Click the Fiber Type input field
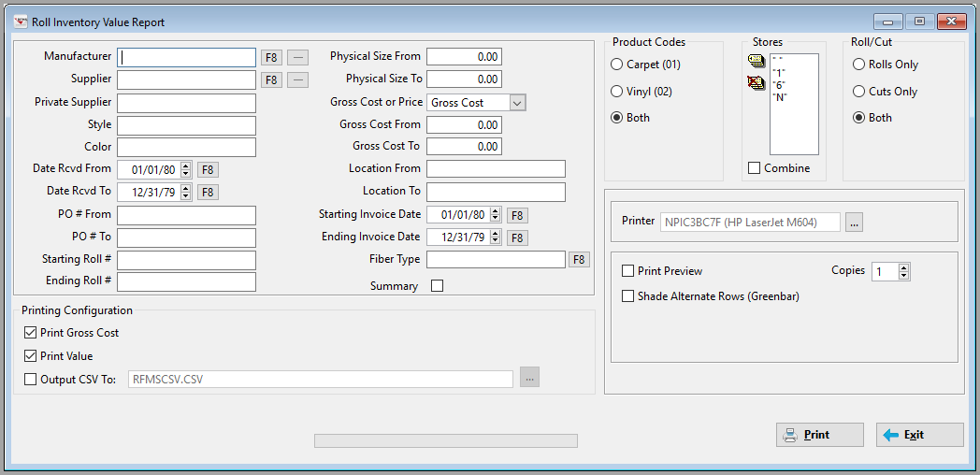Screen dimensions: 980x475 tap(497, 259)
